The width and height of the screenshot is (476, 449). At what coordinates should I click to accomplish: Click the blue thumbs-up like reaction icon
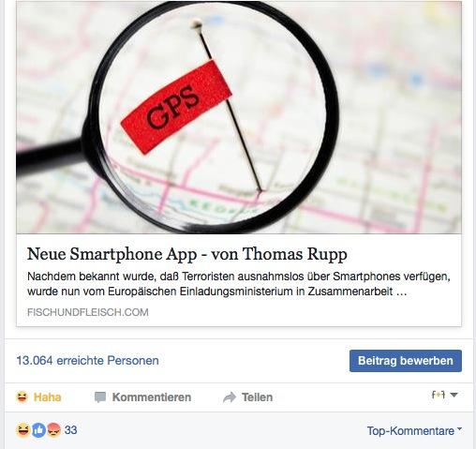coord(38,430)
